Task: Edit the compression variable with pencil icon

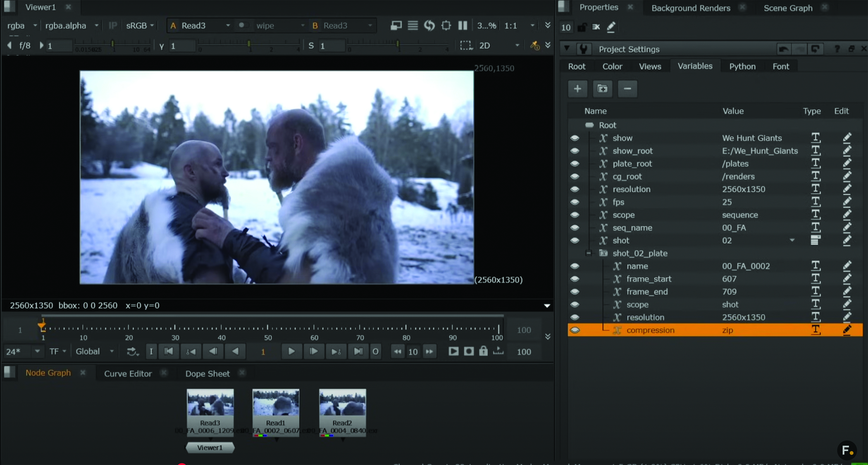Action: (x=847, y=330)
